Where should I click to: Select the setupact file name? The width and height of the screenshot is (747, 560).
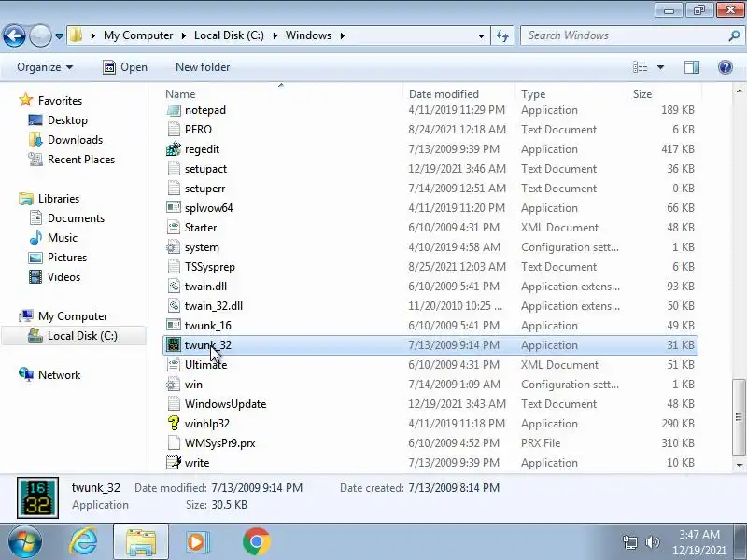[x=205, y=169]
